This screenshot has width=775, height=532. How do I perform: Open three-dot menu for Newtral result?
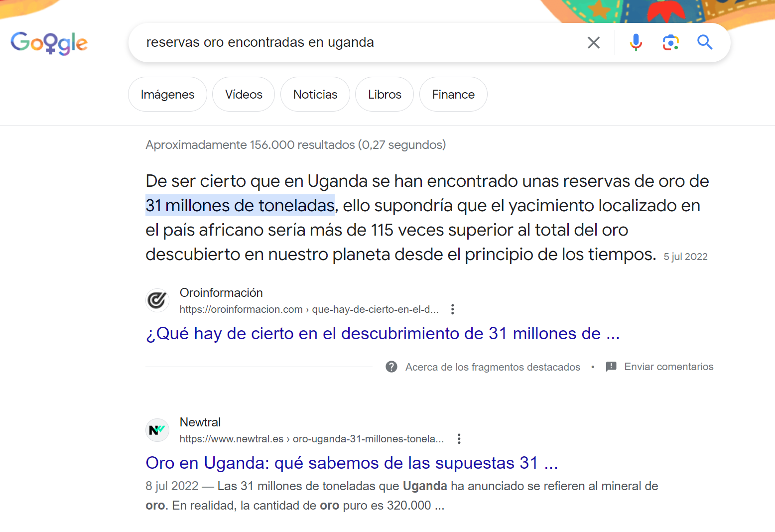[x=459, y=439]
